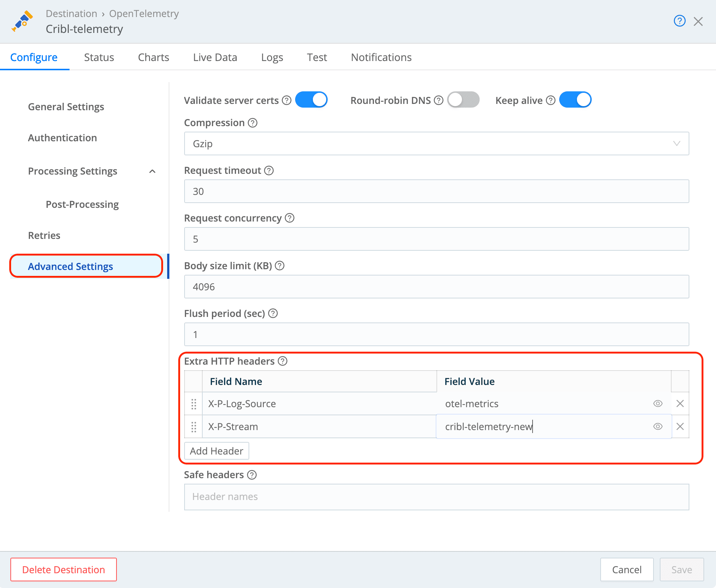This screenshot has width=716, height=588.
Task: Click inside the Safe headers input field
Action: click(x=436, y=497)
